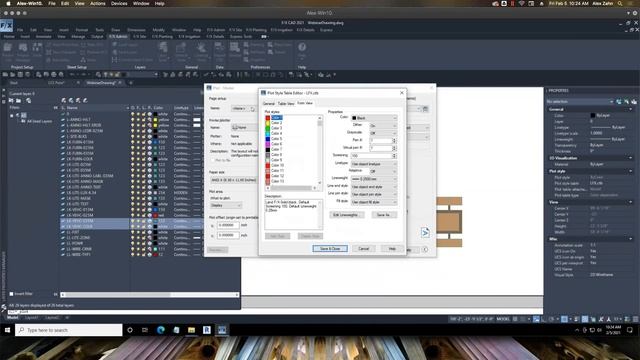Toggle bulb for LL-WIRE-TYP1 layer
The image size is (640, 360).
point(133,254)
